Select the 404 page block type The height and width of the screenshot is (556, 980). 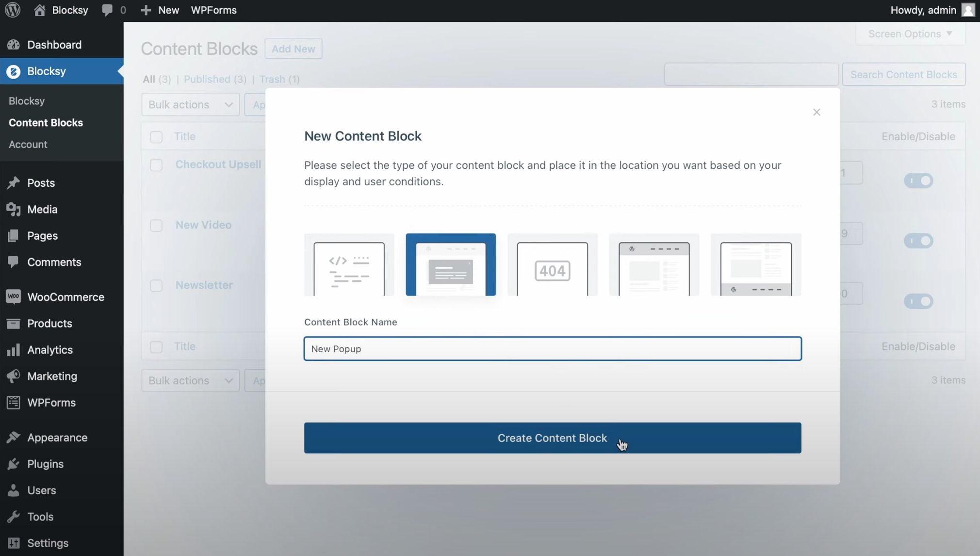pyautogui.click(x=552, y=264)
